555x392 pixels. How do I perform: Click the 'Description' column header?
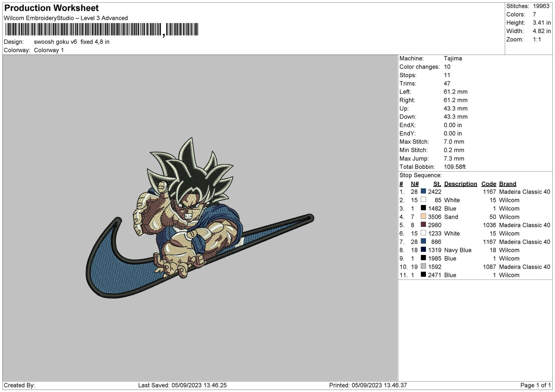tap(461, 184)
